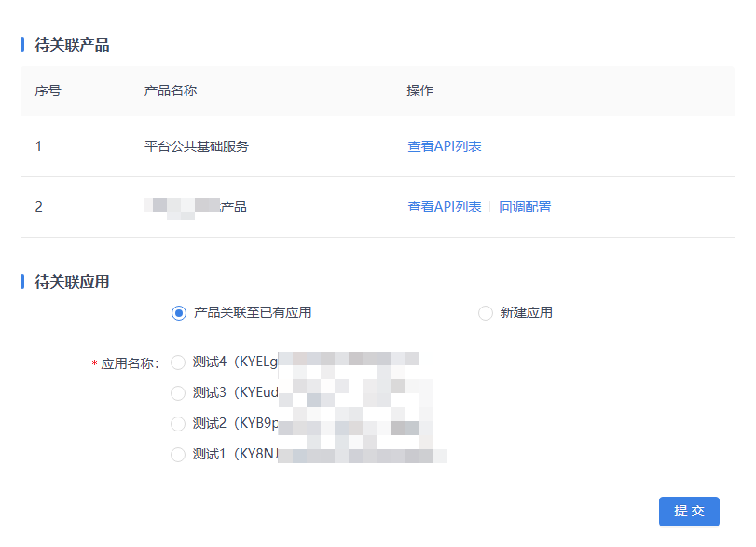Image resolution: width=756 pixels, height=547 pixels.
Task: Click the blurred product name in row 2
Action: pos(196,208)
